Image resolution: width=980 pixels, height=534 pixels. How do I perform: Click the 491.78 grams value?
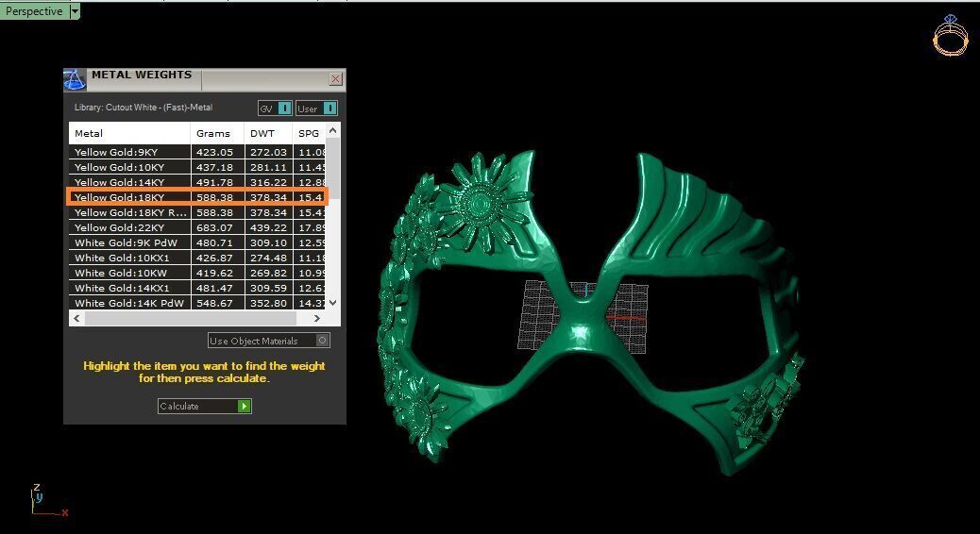click(214, 182)
